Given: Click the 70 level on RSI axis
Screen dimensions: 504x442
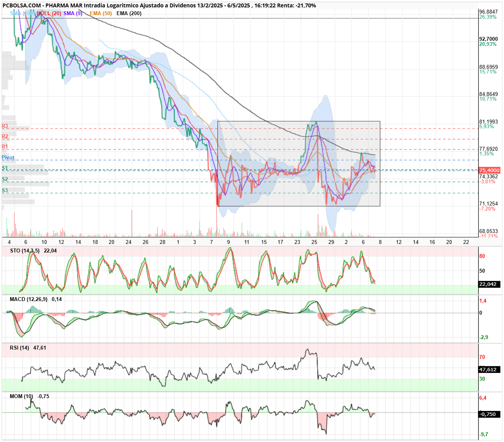Looking at the screenshot, I should click(x=482, y=357).
